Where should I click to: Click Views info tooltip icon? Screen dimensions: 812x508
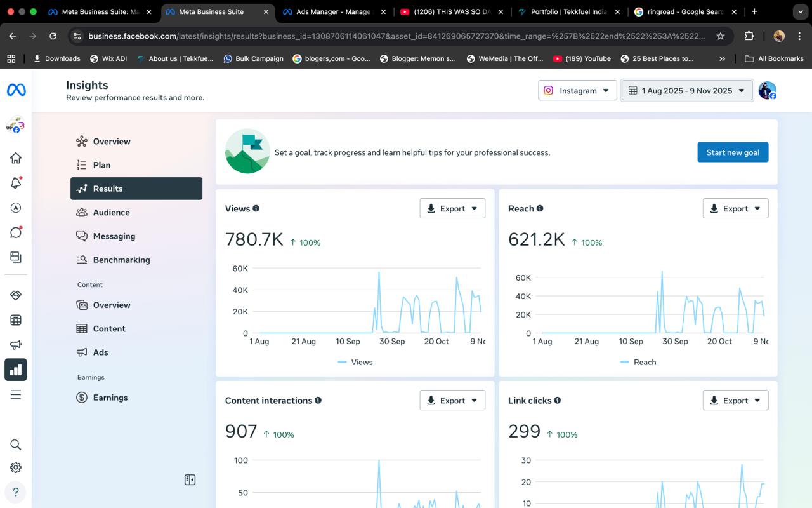[256, 208]
